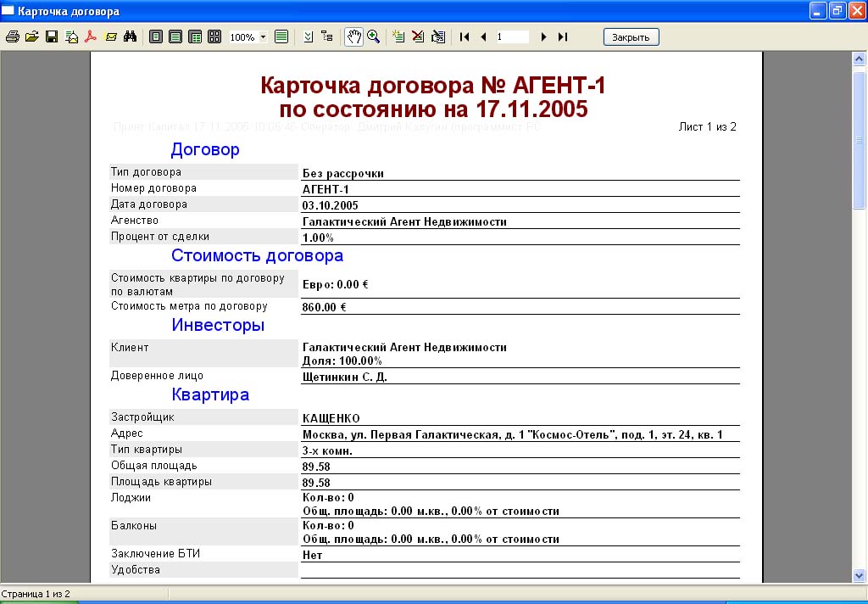868x604 pixels.
Task: Send report by e-mail
Action: tap(111, 37)
